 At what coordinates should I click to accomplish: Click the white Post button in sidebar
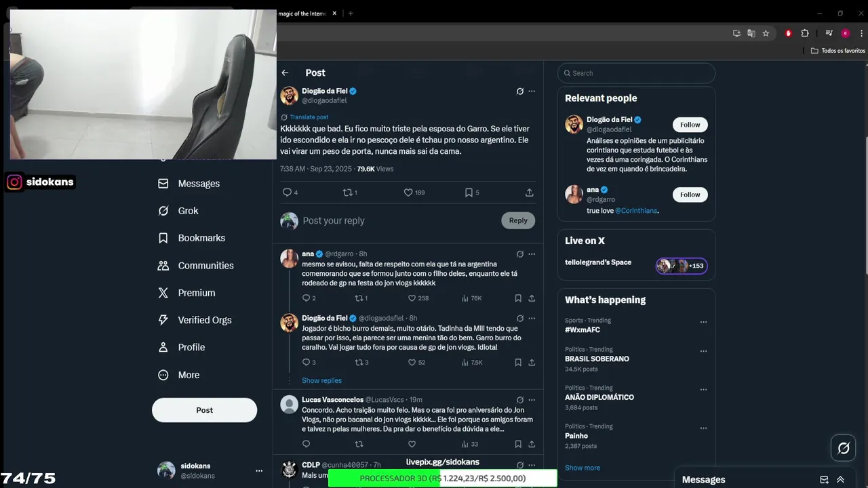coord(204,410)
